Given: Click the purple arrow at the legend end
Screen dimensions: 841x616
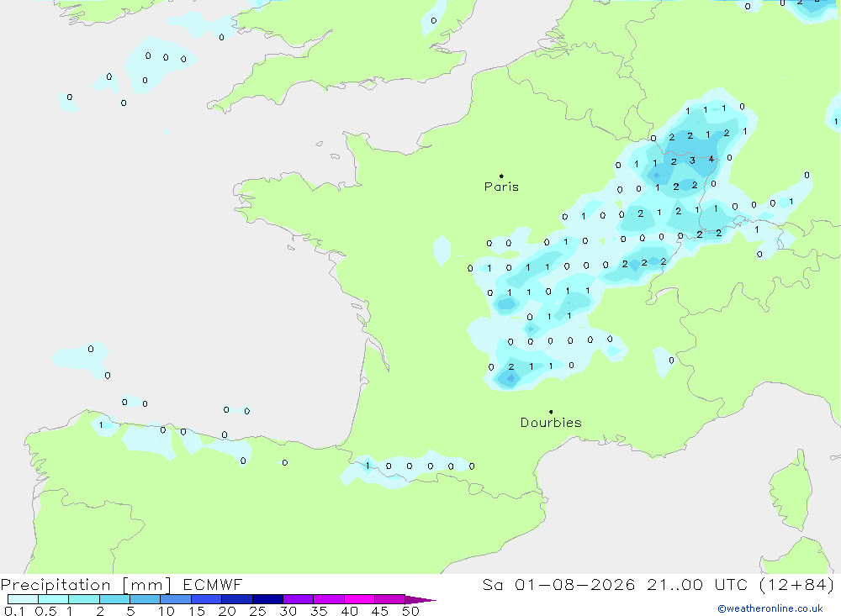Looking at the screenshot, I should [x=420, y=599].
